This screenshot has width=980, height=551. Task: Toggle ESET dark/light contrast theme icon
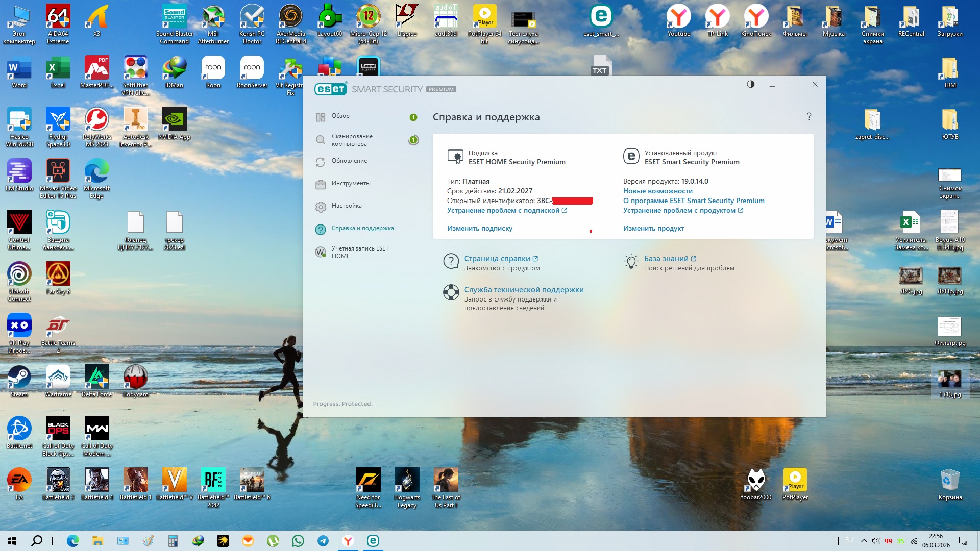click(x=750, y=84)
